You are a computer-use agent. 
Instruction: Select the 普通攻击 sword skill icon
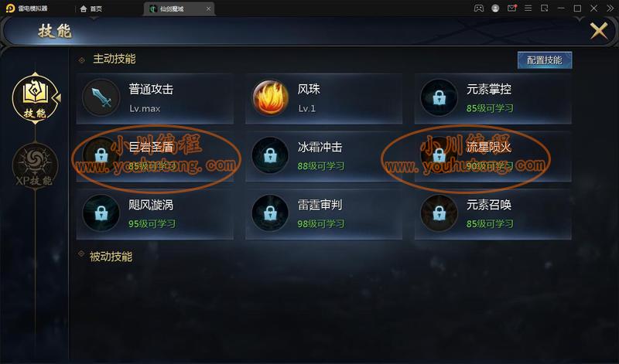101,97
